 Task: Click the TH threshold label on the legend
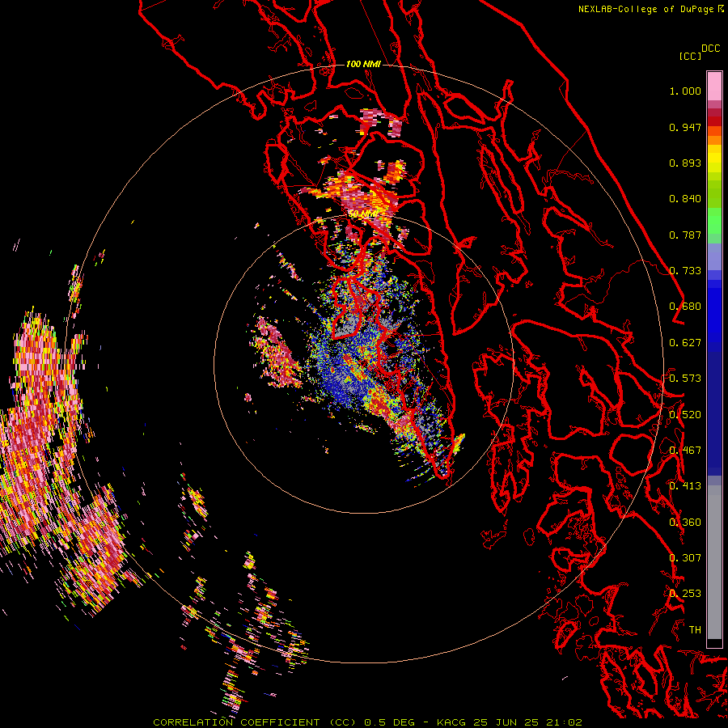pos(695,630)
